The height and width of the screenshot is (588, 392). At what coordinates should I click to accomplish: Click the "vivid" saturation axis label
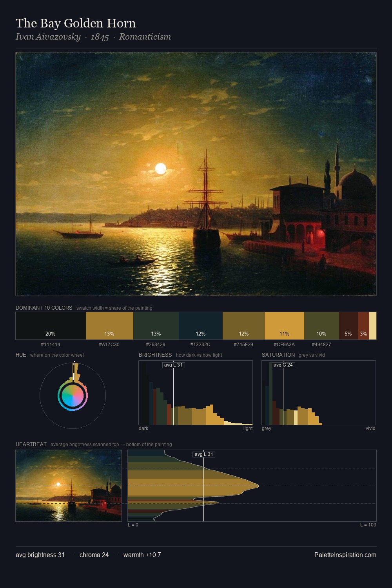(370, 428)
